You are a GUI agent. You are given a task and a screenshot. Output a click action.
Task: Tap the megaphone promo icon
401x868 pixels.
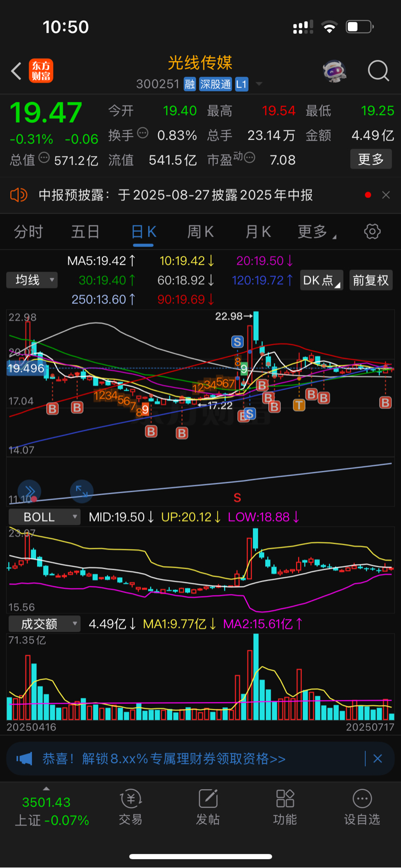24,758
